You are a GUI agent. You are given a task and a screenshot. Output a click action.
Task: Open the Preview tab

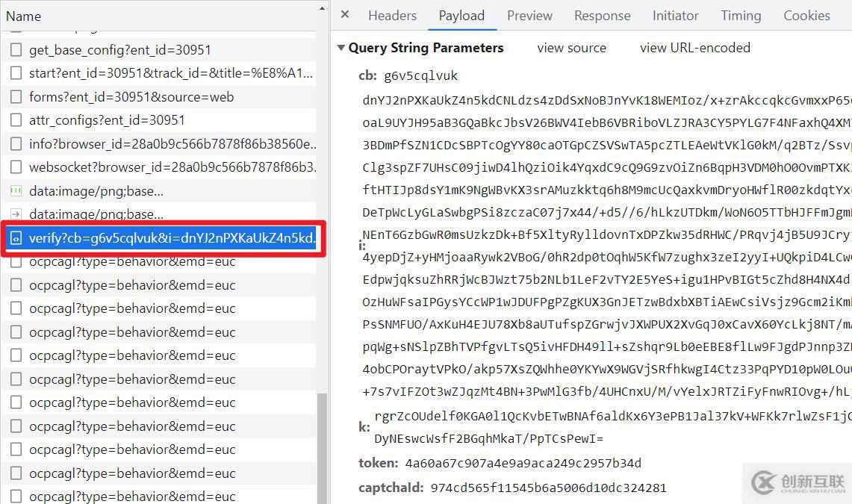(x=529, y=16)
